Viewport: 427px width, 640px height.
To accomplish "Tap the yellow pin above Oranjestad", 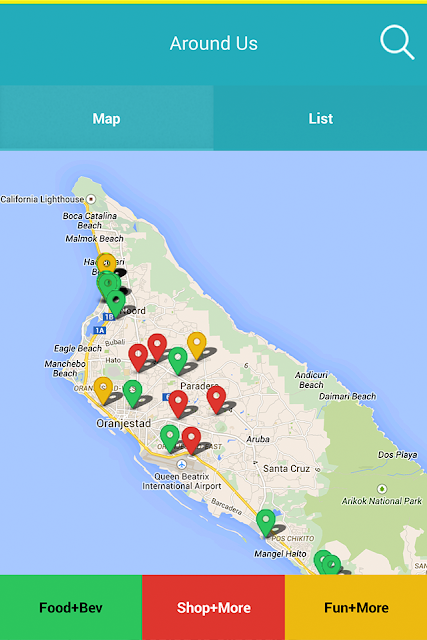I will click(x=103, y=391).
